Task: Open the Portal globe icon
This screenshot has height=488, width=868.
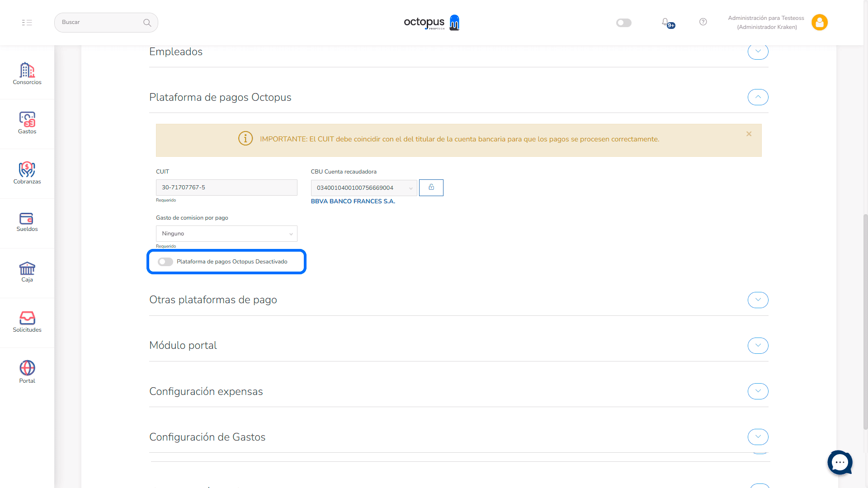Action: click(x=27, y=371)
